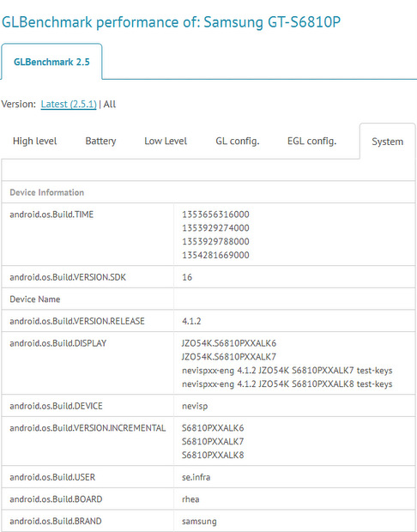The width and height of the screenshot is (417, 532).
Task: Select the nevispxx-eng S6810PXXALK7 test-keys line
Action: (287, 370)
